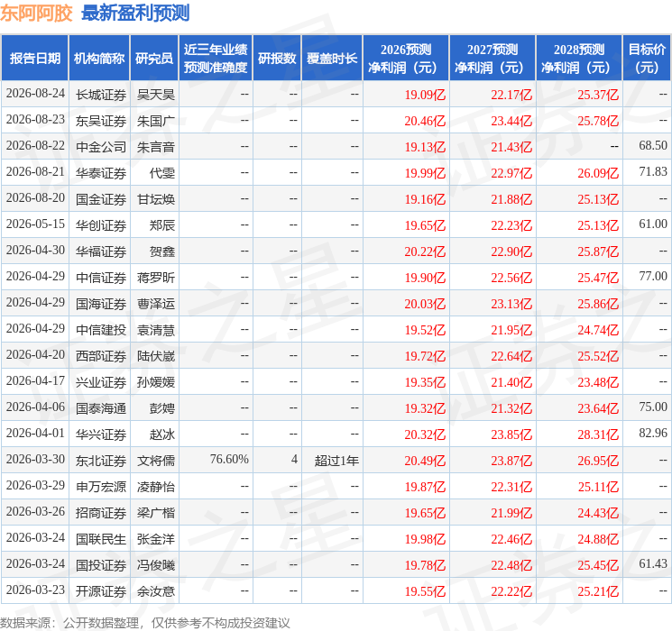Viewport: 672px width, 631px height.
Task: Select the 2028预测净利润 column header
Action: coord(578,59)
